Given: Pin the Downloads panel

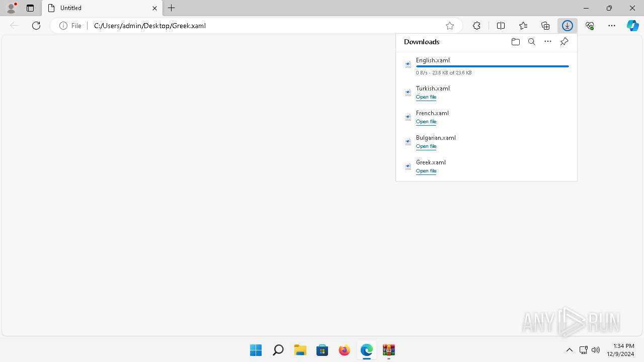Looking at the screenshot, I should tap(564, 42).
